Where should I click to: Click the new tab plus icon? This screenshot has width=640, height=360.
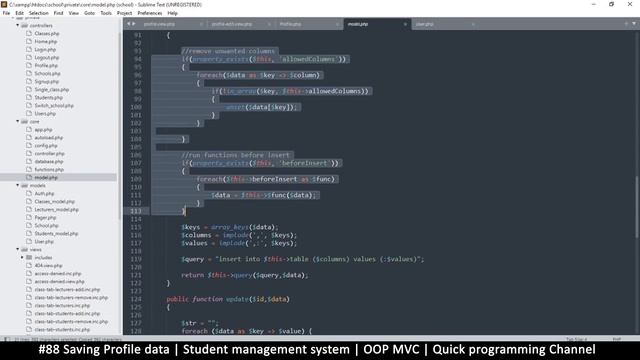click(x=626, y=24)
